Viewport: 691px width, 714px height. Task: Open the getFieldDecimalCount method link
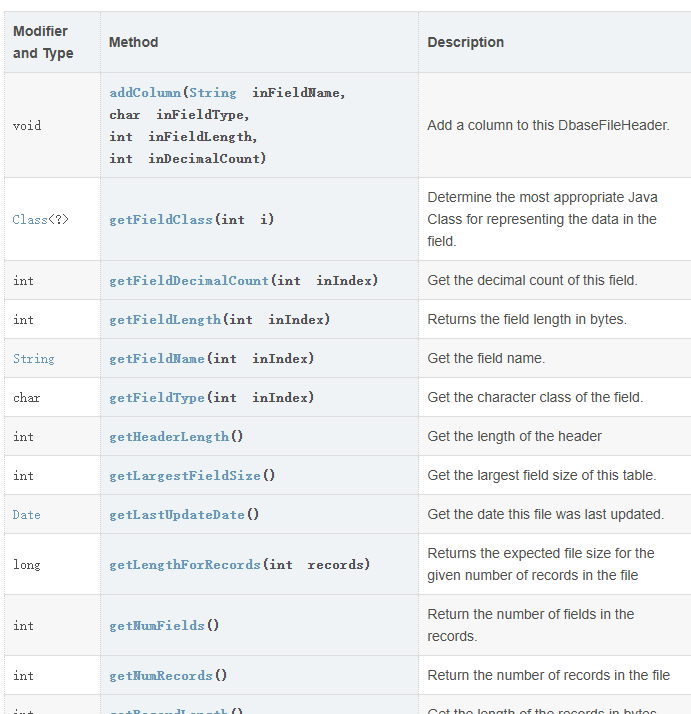[189, 281]
